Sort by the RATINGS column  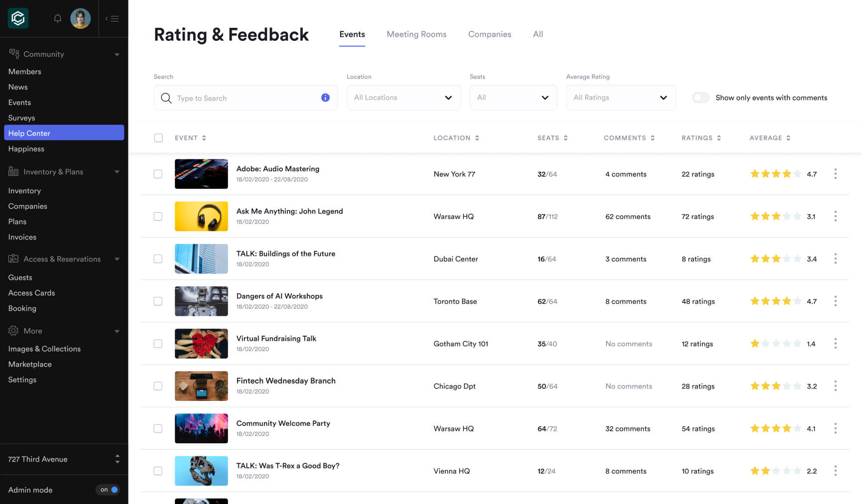coord(701,138)
